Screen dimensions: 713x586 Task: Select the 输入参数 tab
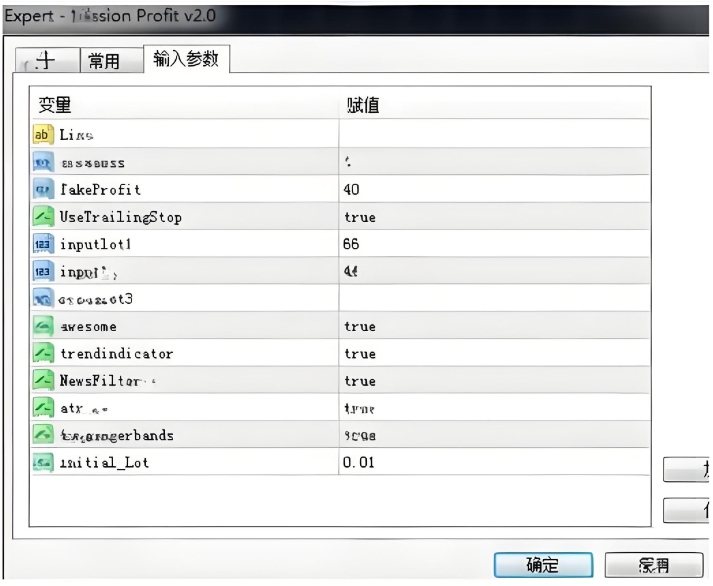(185, 60)
